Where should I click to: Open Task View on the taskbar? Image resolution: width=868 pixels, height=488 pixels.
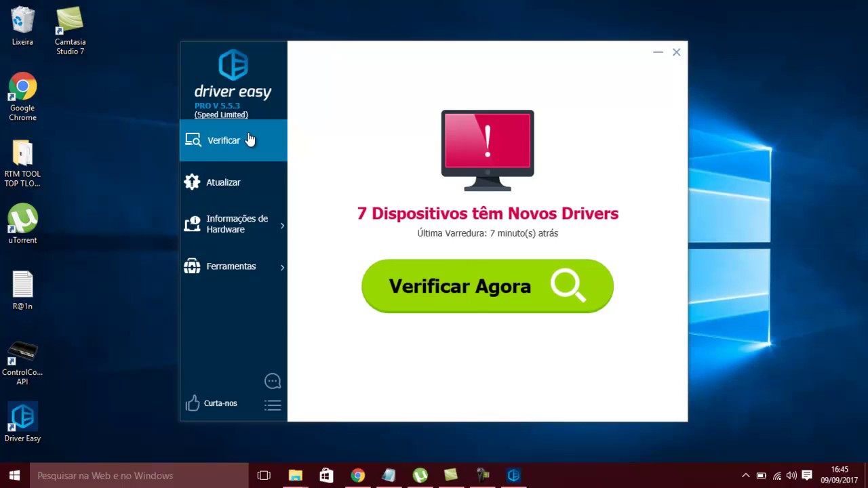[x=264, y=475]
